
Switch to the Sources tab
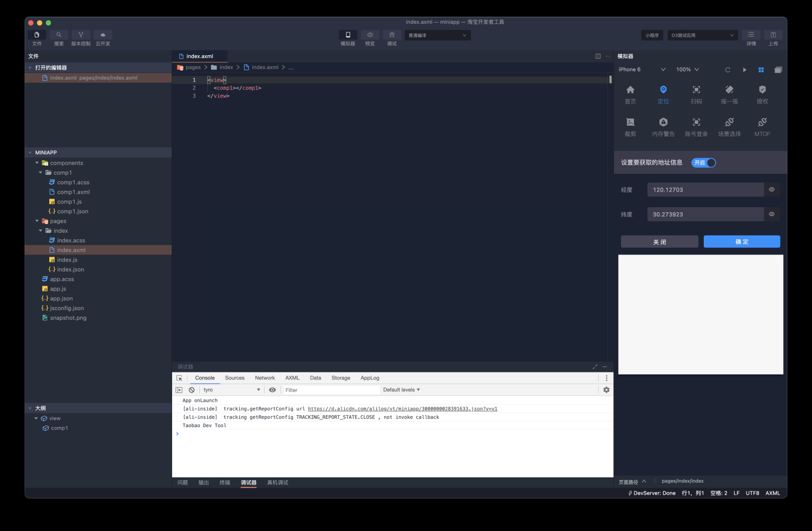tap(234, 378)
